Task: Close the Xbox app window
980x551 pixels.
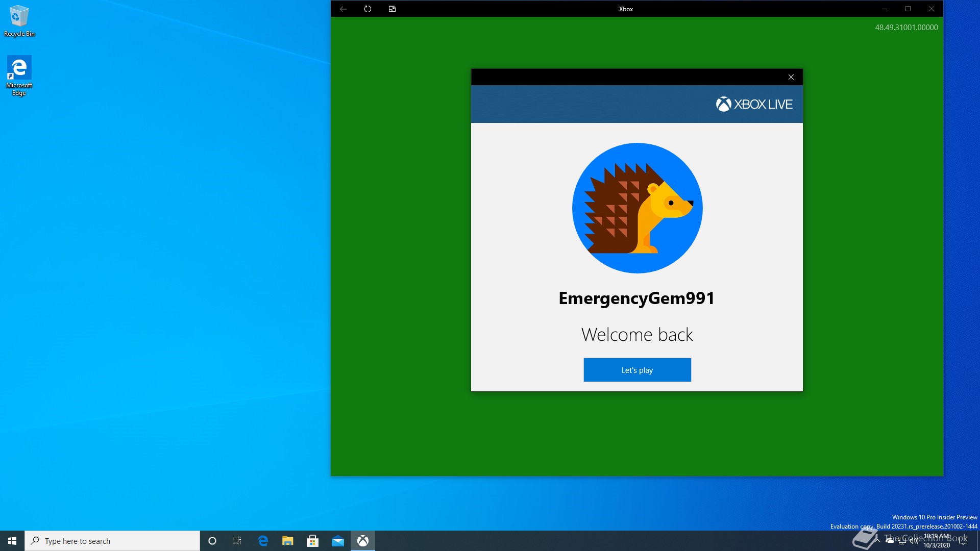Action: 932,9
